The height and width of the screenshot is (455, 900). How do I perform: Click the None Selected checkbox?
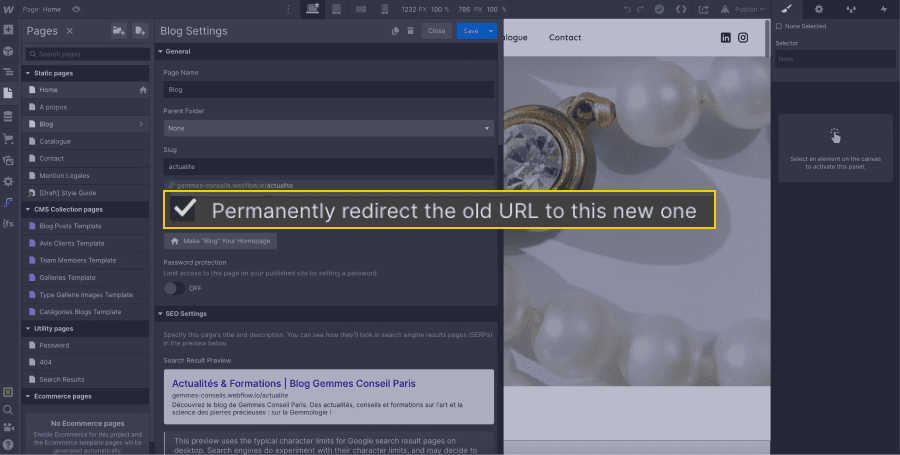click(779, 26)
